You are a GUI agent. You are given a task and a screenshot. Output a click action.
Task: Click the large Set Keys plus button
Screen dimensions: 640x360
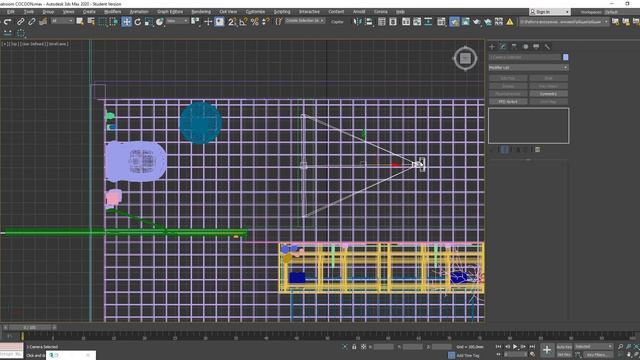point(547,350)
